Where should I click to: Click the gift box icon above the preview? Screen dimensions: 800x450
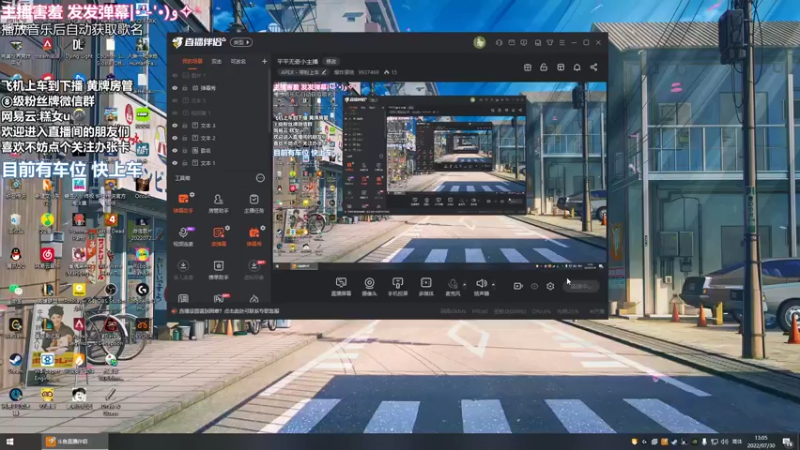tap(528, 67)
